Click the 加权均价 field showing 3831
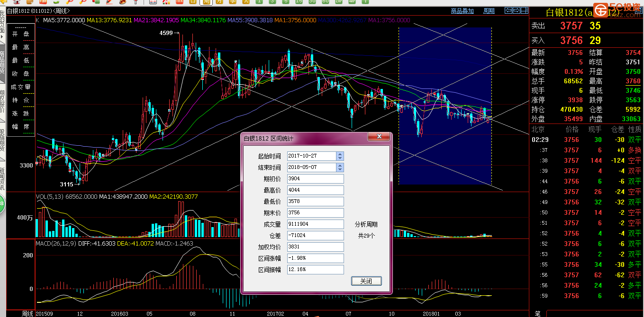Image resolution: width=644 pixels, height=317 pixels. (x=315, y=247)
